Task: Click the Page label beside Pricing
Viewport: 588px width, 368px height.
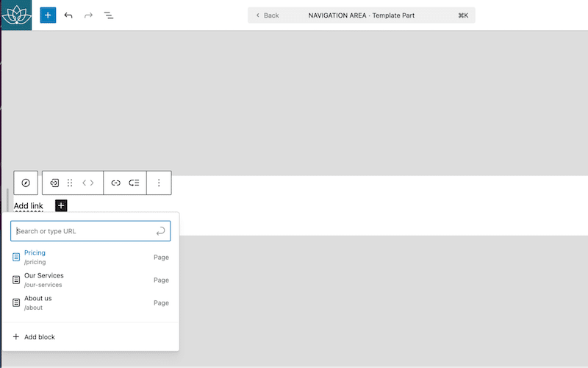Action: click(x=161, y=257)
